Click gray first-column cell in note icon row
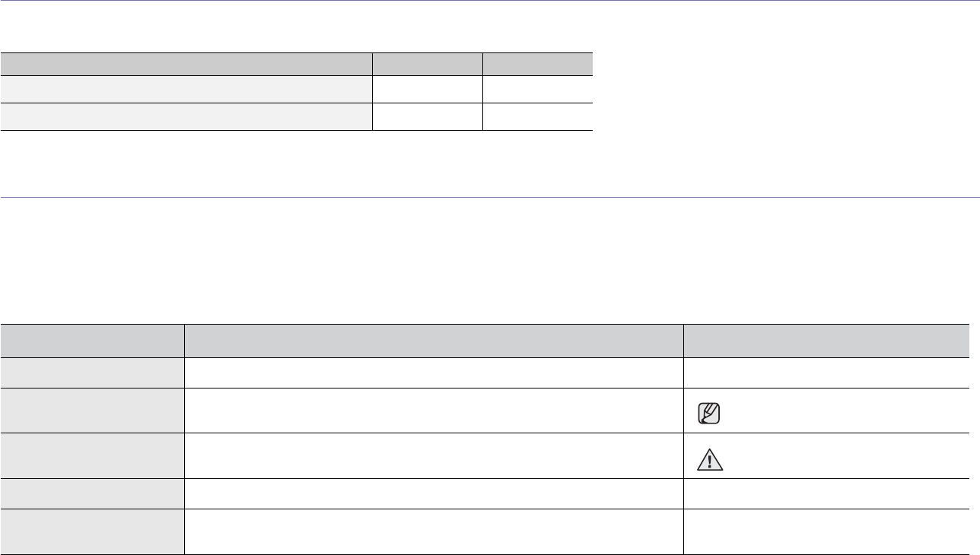 (92, 411)
